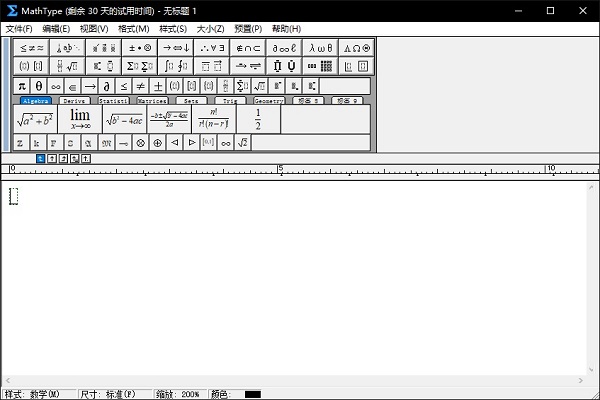This screenshot has width=600, height=400.
Task: Open the spaces and ellipses palette
Action: click(68, 48)
